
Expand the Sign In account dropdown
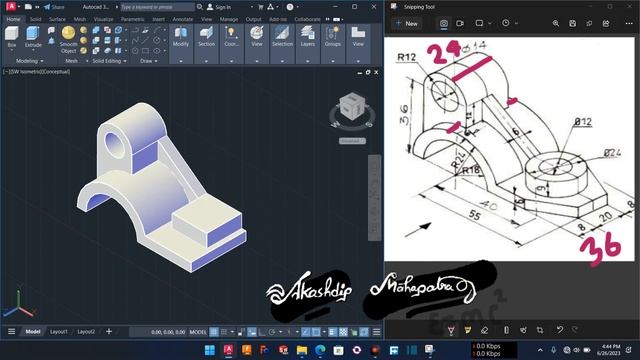pos(251,7)
